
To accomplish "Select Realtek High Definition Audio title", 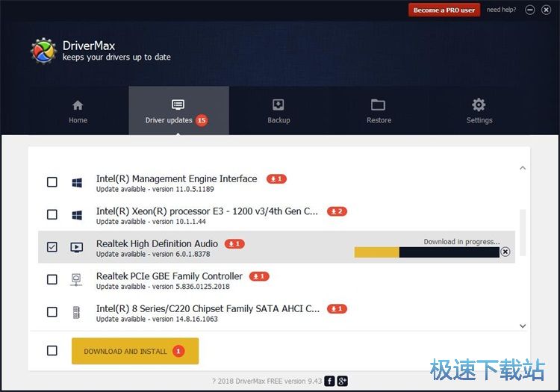I will click(x=157, y=244).
